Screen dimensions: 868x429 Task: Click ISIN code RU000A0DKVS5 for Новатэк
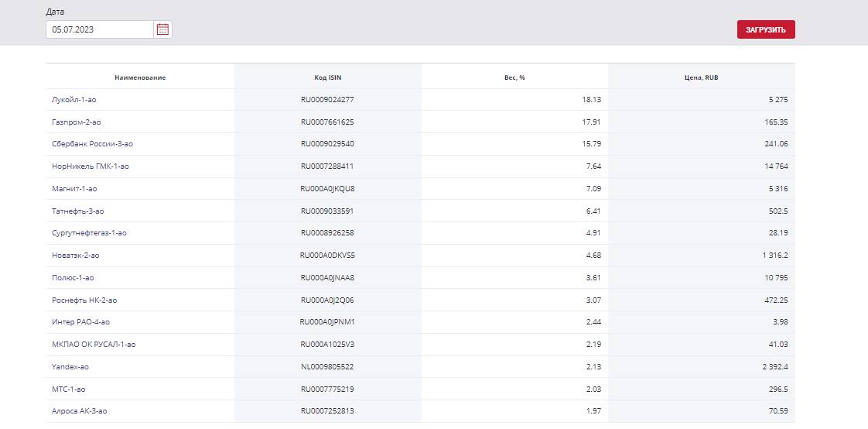pyautogui.click(x=328, y=256)
